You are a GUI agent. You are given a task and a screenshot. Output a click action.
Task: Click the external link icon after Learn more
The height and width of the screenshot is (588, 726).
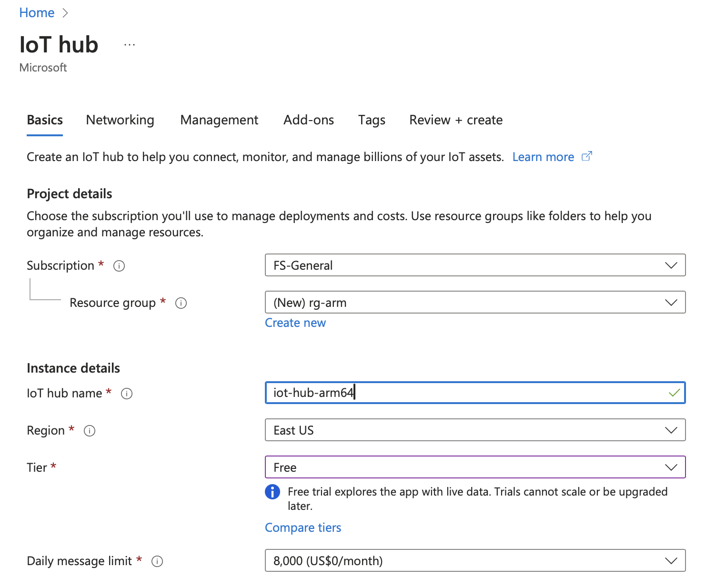(x=587, y=156)
